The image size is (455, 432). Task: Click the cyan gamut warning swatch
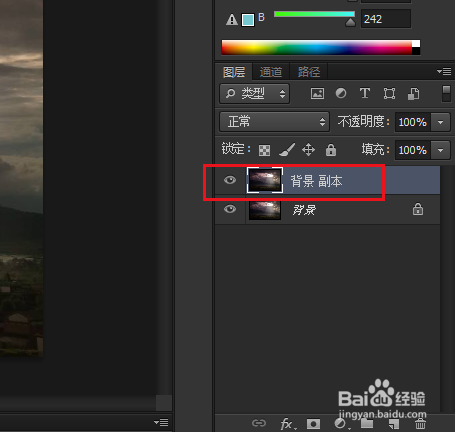(x=248, y=20)
